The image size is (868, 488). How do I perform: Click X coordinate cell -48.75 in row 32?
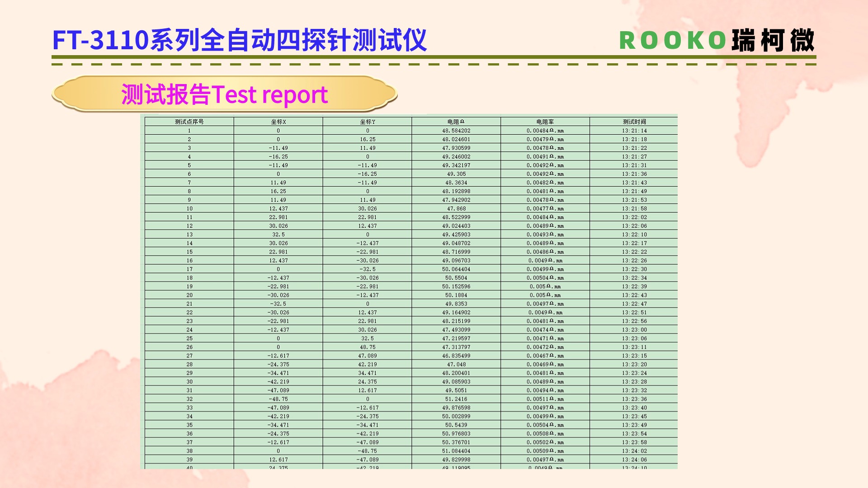(x=278, y=399)
